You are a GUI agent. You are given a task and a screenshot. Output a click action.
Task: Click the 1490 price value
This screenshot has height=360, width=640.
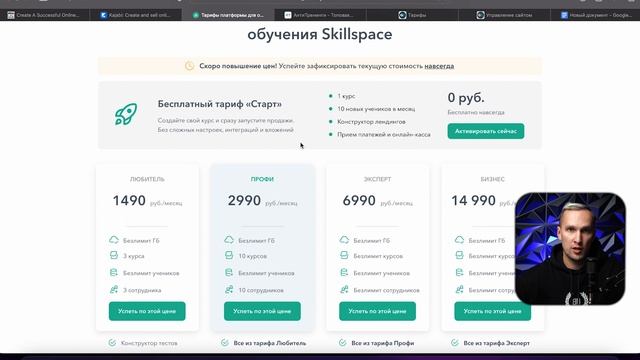(129, 200)
